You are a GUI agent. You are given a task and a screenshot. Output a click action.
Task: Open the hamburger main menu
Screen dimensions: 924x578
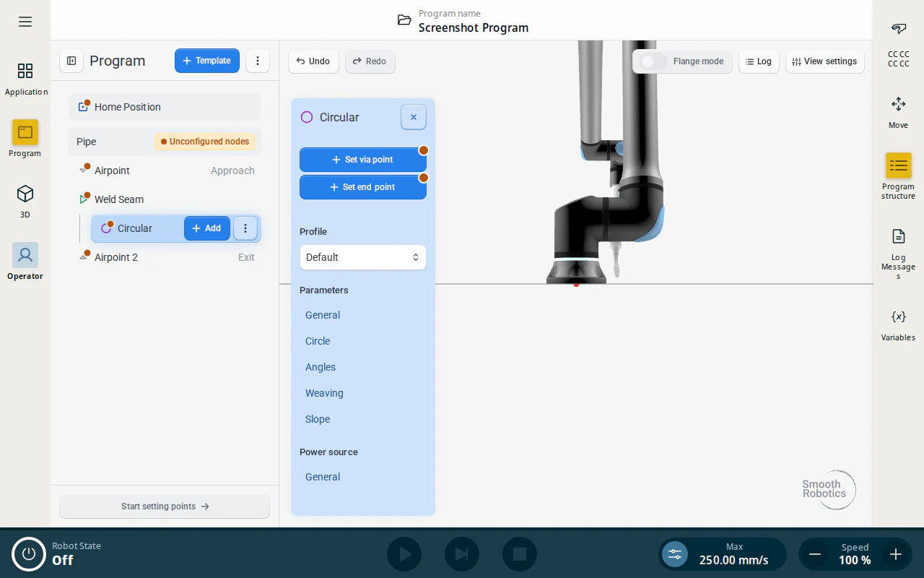[x=25, y=22]
